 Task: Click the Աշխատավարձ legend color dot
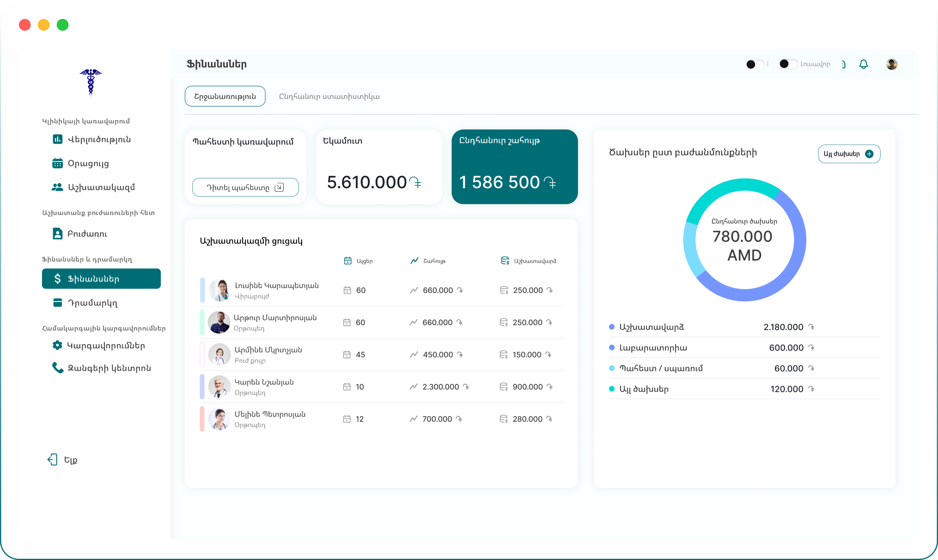click(612, 327)
